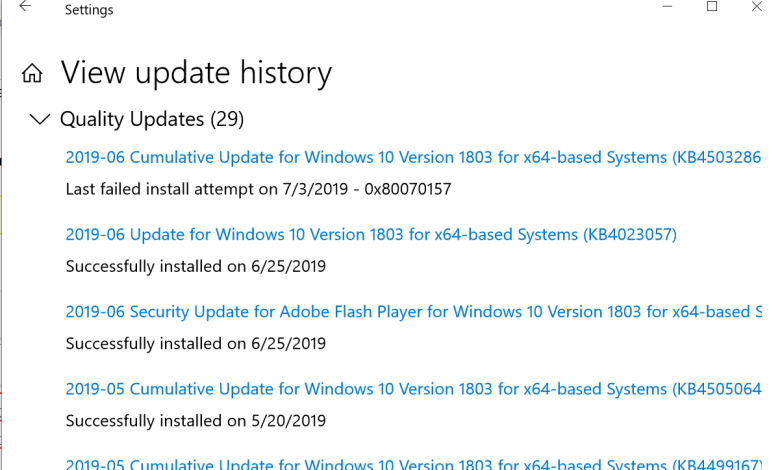Click the status text under the Flash Player update

click(195, 344)
